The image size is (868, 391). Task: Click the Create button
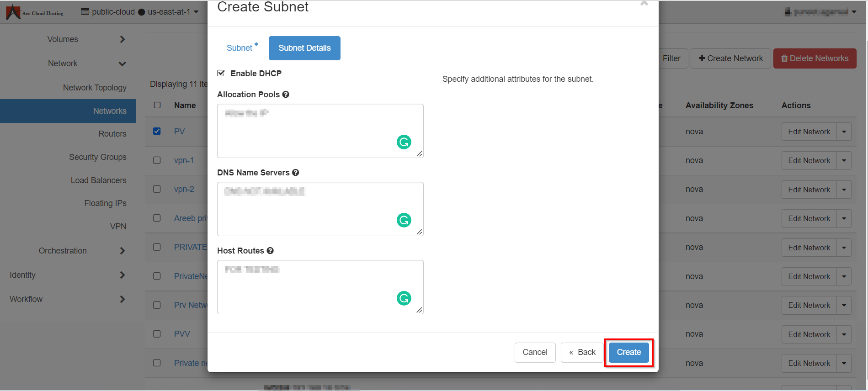click(628, 352)
